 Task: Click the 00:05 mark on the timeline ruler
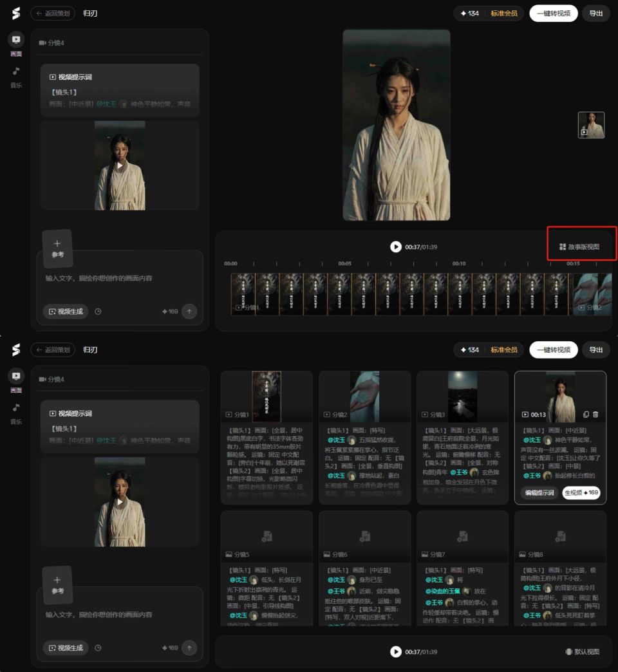pos(344,263)
